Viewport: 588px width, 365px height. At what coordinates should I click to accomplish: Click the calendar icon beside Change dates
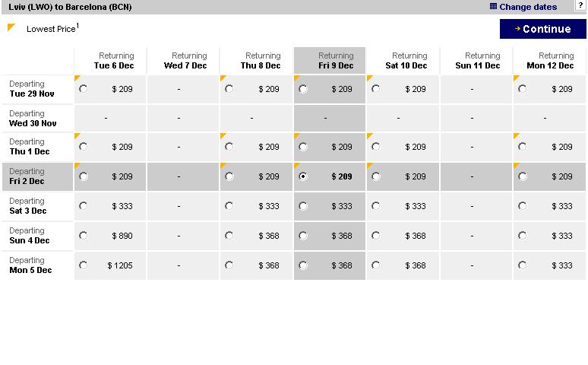493,7
